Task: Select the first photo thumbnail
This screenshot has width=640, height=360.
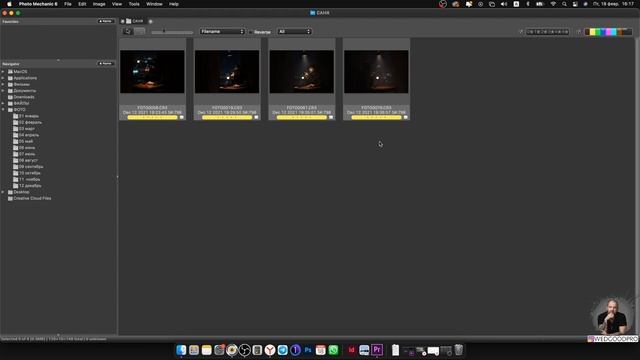Action: (x=152, y=72)
